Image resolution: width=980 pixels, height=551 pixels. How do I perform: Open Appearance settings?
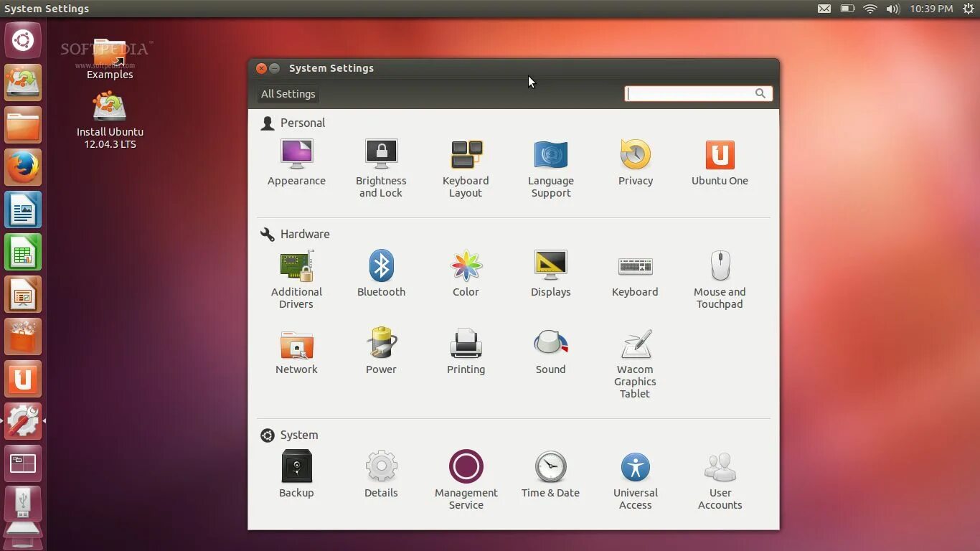pos(296,164)
